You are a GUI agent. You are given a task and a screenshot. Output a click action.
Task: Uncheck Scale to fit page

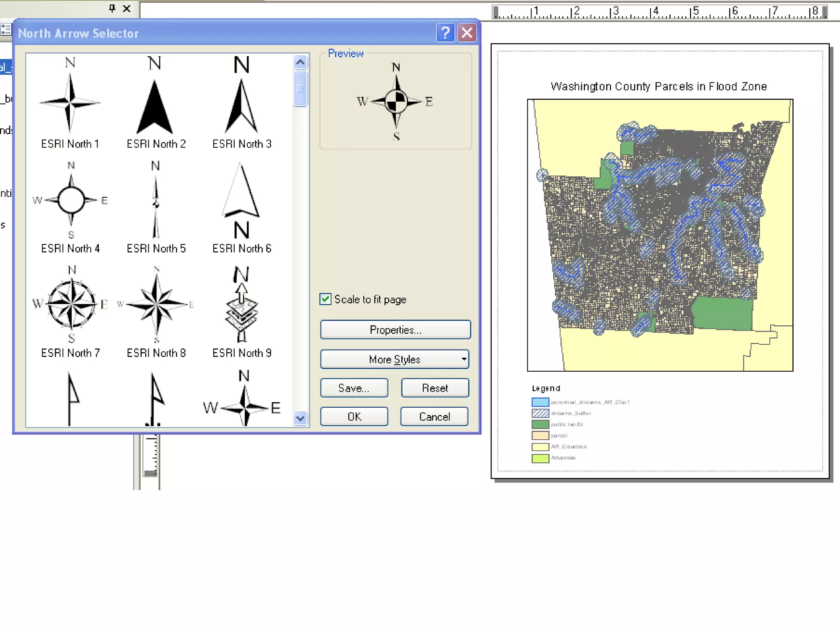326,299
